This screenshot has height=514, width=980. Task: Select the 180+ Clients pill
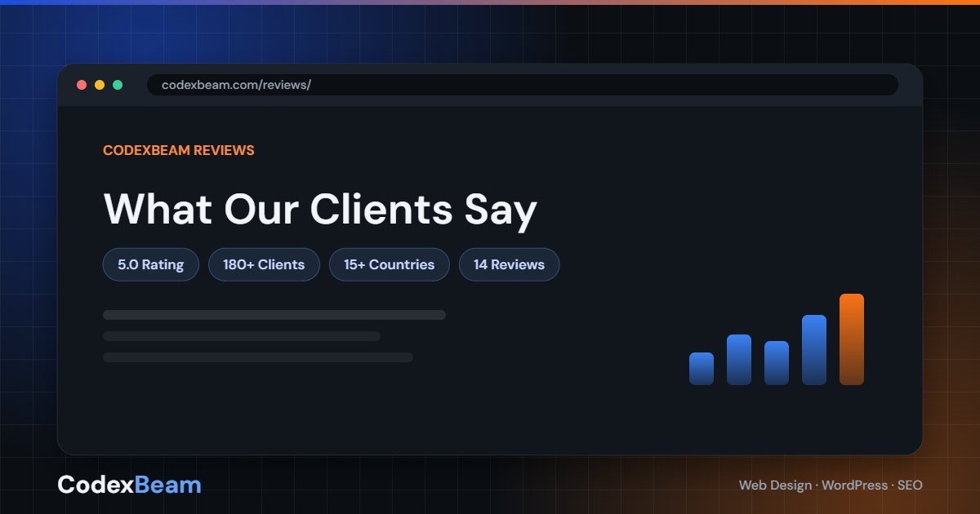(264, 264)
